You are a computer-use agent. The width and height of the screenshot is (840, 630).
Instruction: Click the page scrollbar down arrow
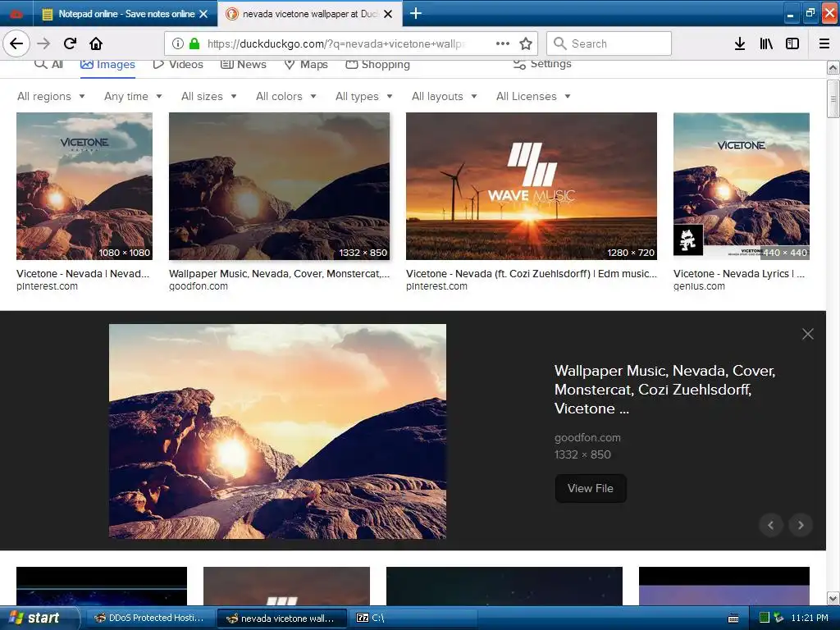pyautogui.click(x=833, y=598)
